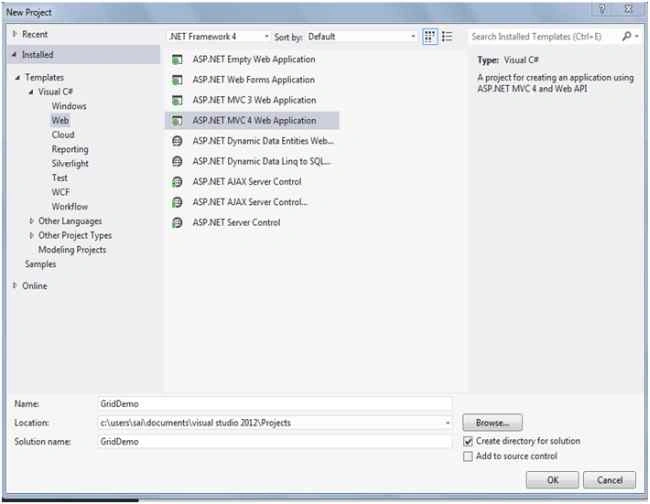Click OK to create project
Viewport: 650px width, 504px height.
pos(553,480)
